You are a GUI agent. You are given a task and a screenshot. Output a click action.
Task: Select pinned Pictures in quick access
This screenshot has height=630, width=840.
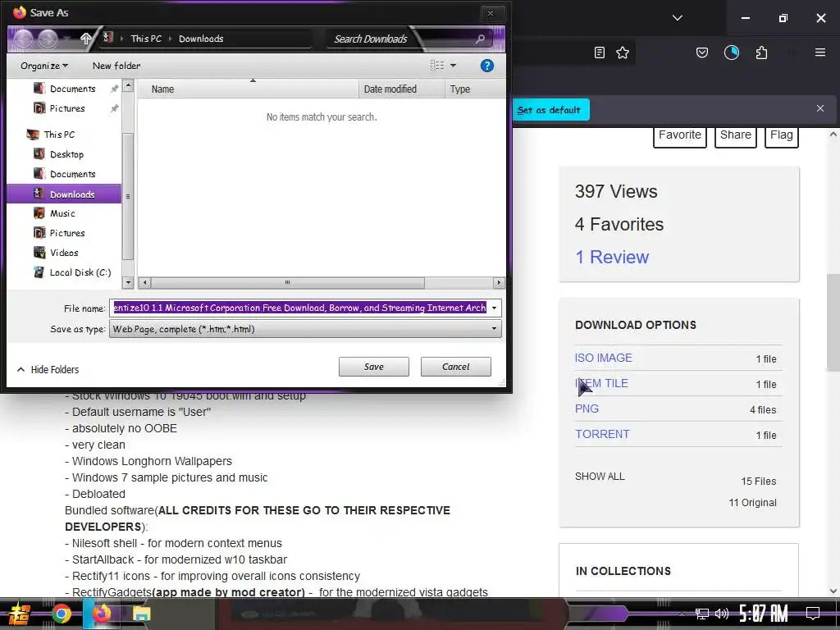click(x=67, y=108)
